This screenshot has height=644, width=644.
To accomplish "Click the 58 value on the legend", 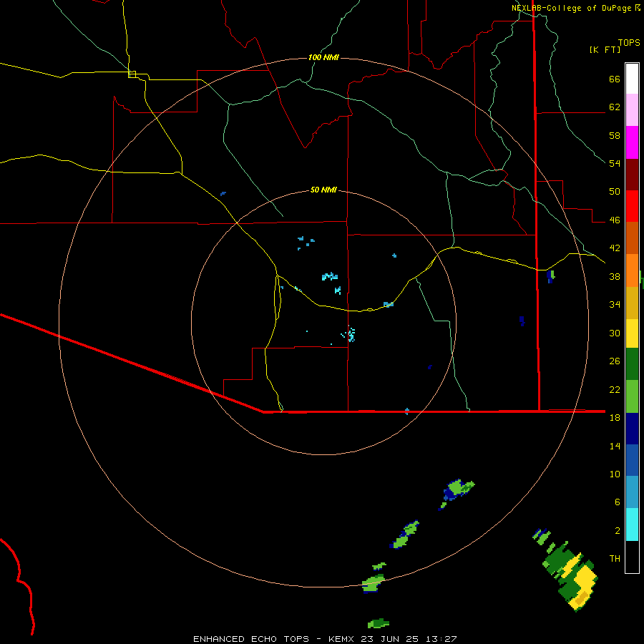I will pyautogui.click(x=615, y=135).
